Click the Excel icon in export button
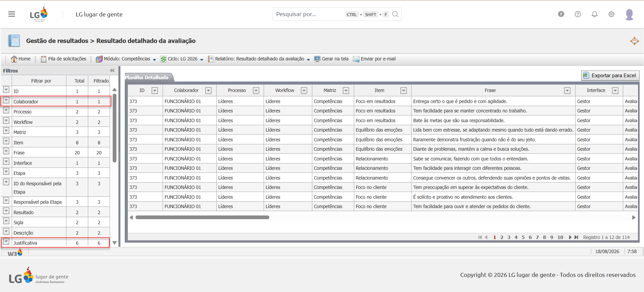 (x=586, y=76)
